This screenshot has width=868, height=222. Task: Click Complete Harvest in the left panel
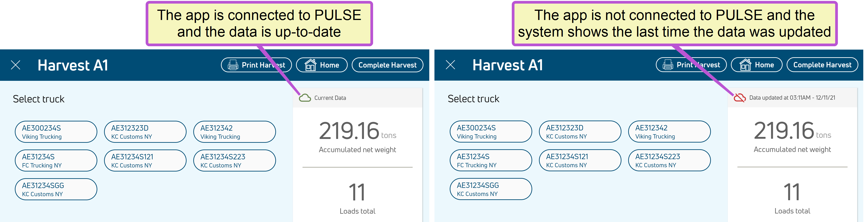pyautogui.click(x=387, y=65)
